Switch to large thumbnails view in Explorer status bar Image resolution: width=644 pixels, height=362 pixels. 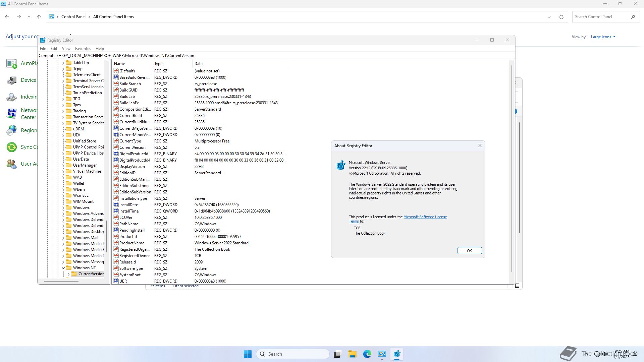click(517, 286)
